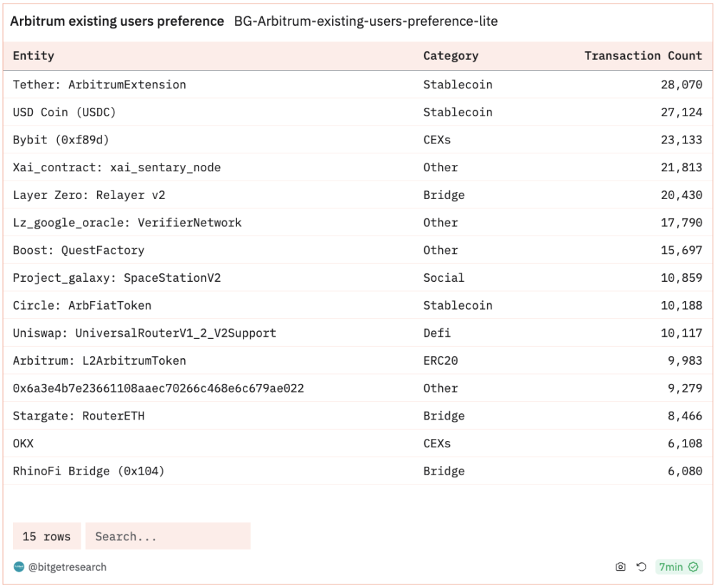Viewport: 717px width, 588px height.
Task: Click Bridge category in RhinoFi row
Action: coord(444,471)
